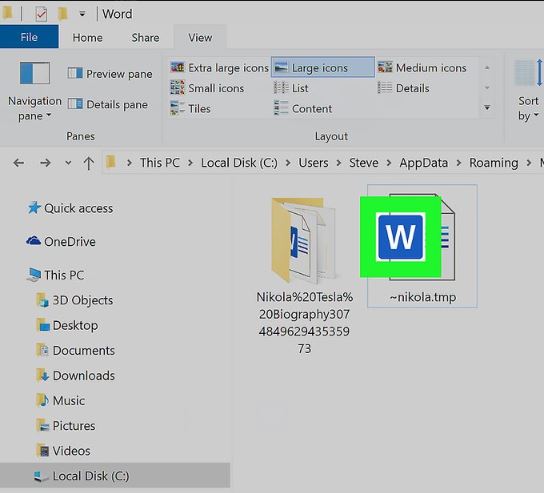Switch layout to Details
The height and width of the screenshot is (493, 544).
(x=403, y=88)
